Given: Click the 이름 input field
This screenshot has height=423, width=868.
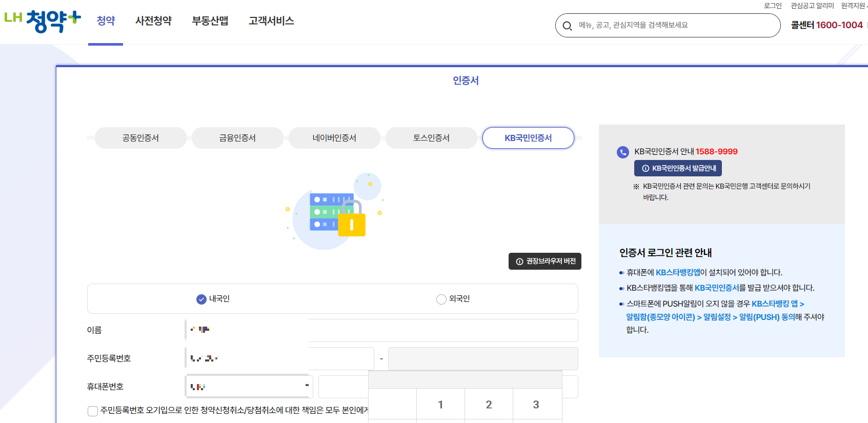Looking at the screenshot, I should click(x=381, y=330).
